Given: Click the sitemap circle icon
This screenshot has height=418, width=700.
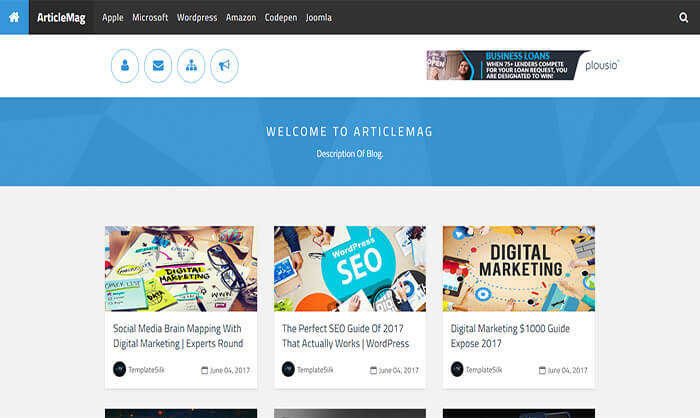Looking at the screenshot, I should point(191,66).
